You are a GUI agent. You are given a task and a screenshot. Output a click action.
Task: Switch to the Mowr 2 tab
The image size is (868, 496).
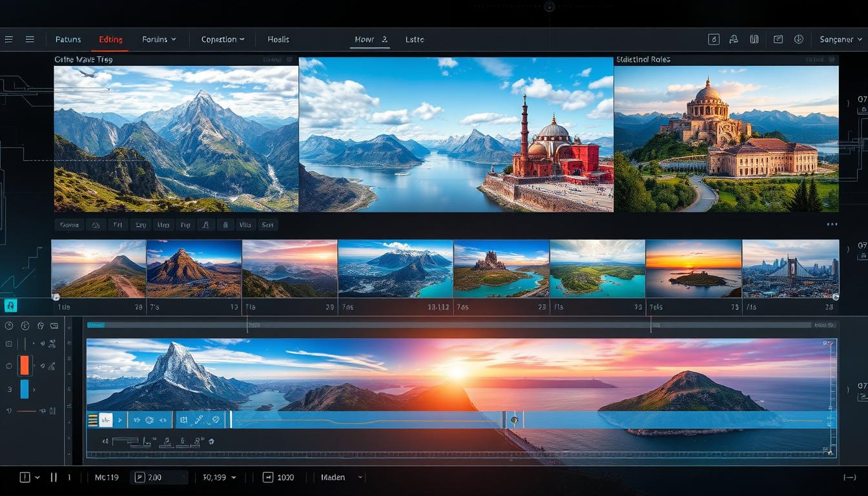[x=371, y=39]
